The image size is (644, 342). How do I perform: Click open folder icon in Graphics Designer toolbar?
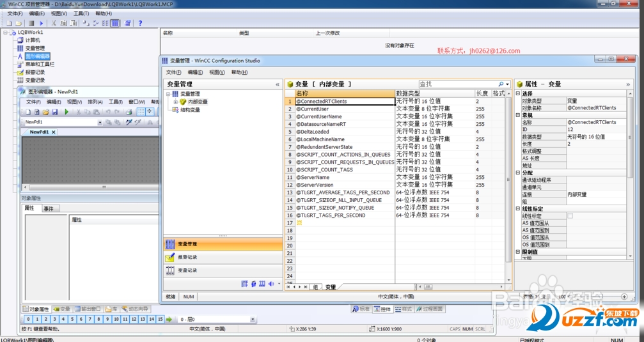(x=46, y=112)
